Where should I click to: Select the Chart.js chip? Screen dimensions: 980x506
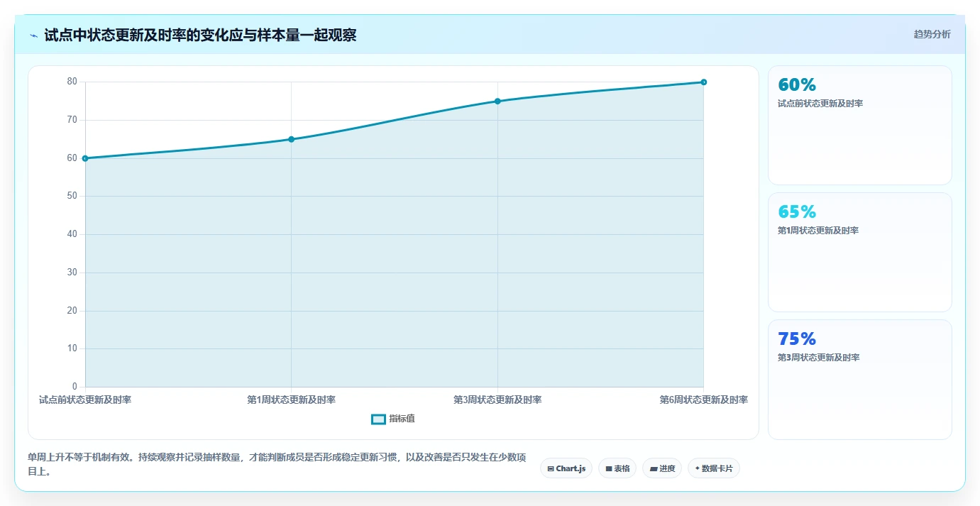pyautogui.click(x=566, y=468)
